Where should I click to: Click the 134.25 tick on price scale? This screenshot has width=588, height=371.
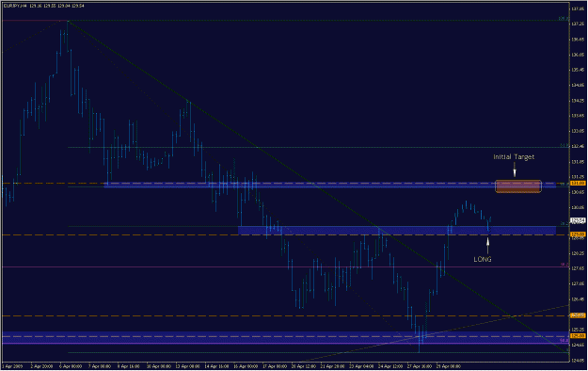[x=579, y=101]
